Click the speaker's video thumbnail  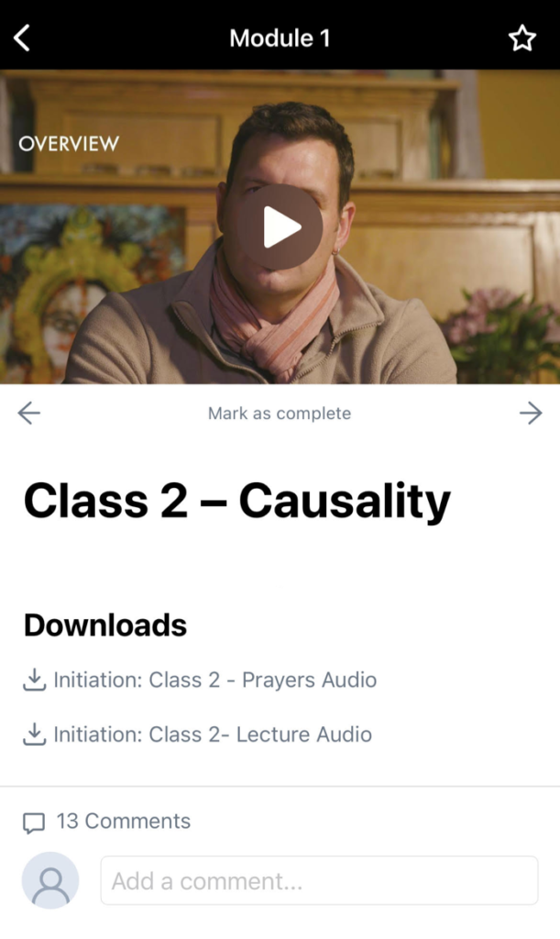(280, 227)
